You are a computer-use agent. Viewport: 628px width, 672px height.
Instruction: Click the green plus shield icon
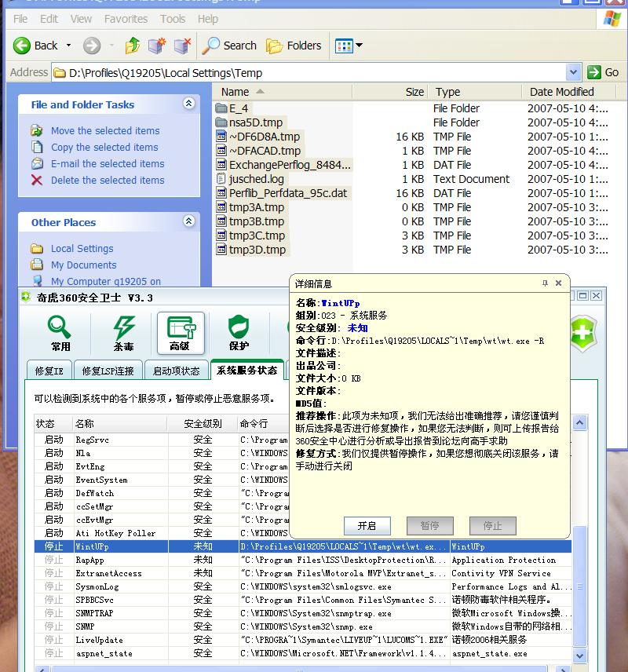click(x=582, y=333)
